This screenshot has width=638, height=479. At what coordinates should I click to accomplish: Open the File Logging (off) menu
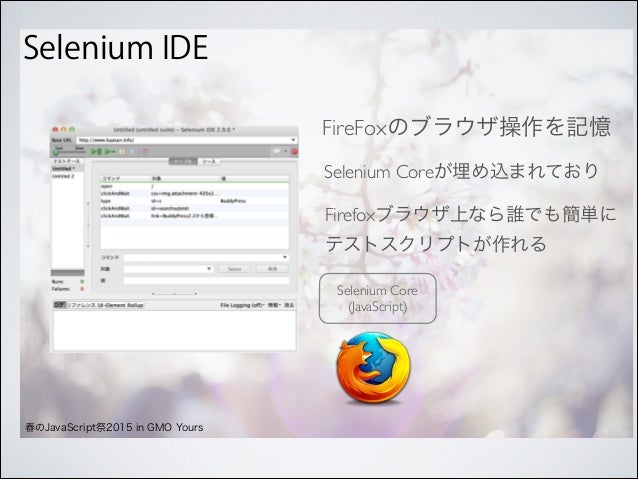tap(242, 305)
